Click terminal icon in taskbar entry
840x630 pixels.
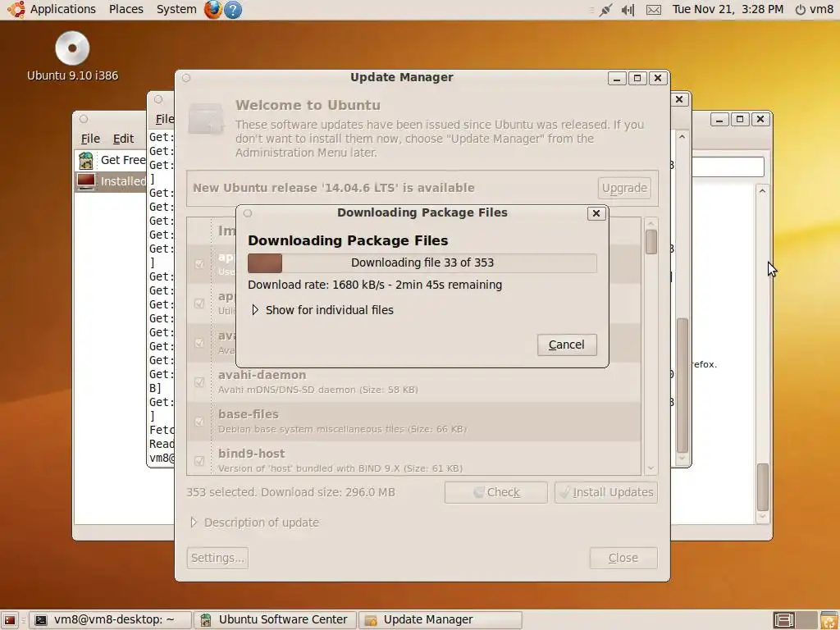(x=41, y=620)
